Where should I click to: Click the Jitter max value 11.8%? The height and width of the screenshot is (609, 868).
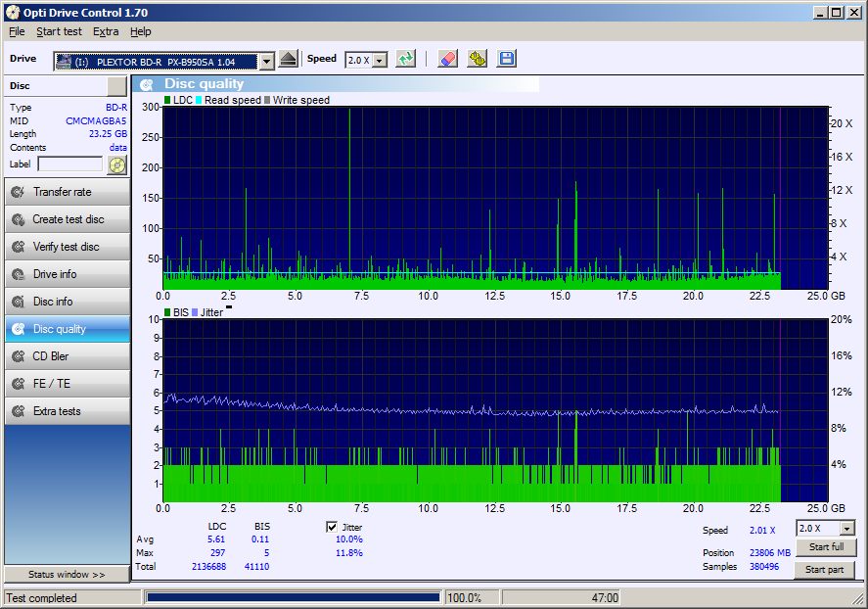pyautogui.click(x=349, y=553)
